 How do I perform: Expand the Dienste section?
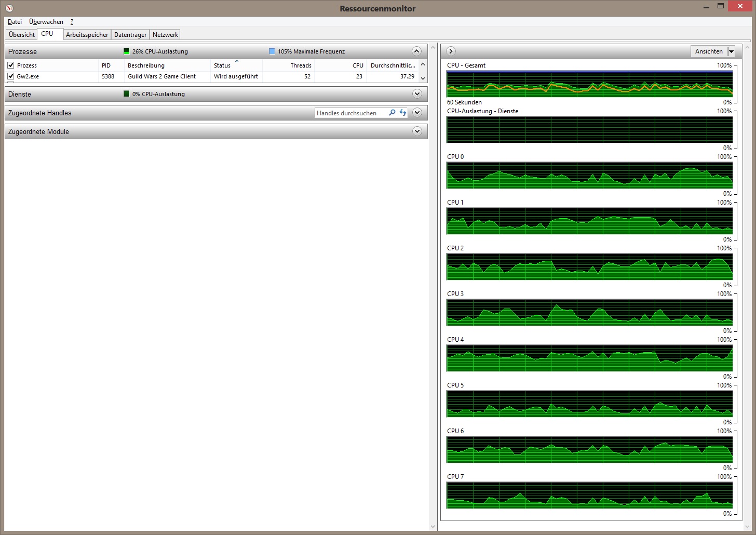tap(416, 93)
